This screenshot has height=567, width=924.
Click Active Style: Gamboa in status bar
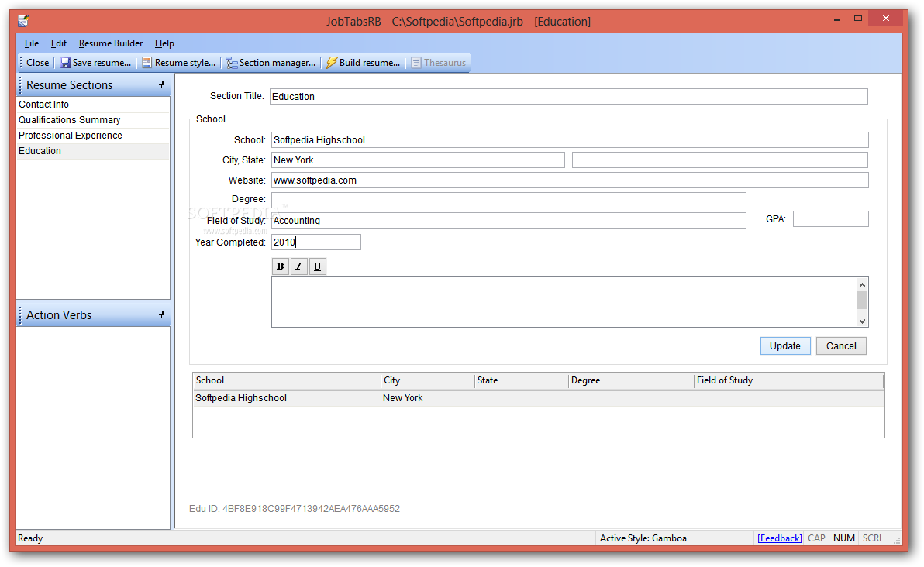pyautogui.click(x=643, y=538)
